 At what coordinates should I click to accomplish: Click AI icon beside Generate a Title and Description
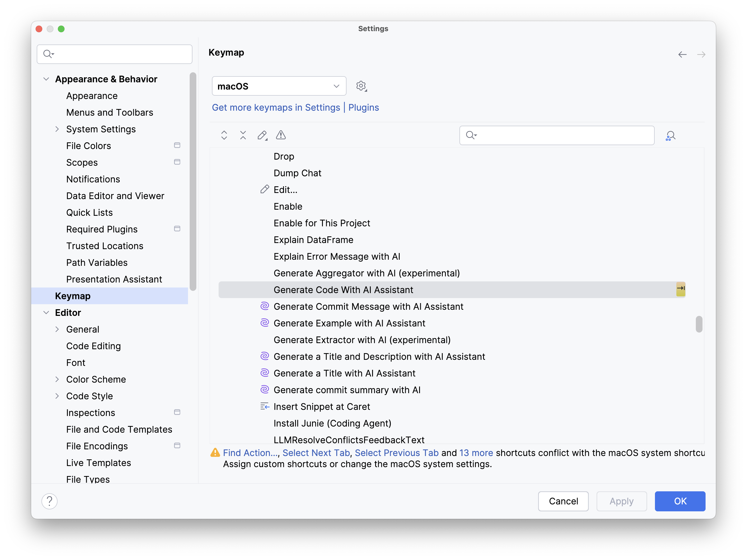coord(265,356)
